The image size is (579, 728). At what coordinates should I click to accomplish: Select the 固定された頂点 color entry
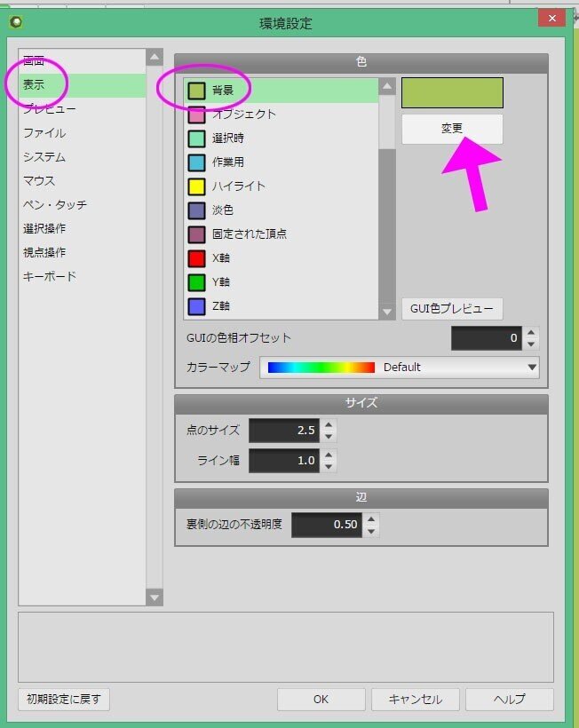281,234
